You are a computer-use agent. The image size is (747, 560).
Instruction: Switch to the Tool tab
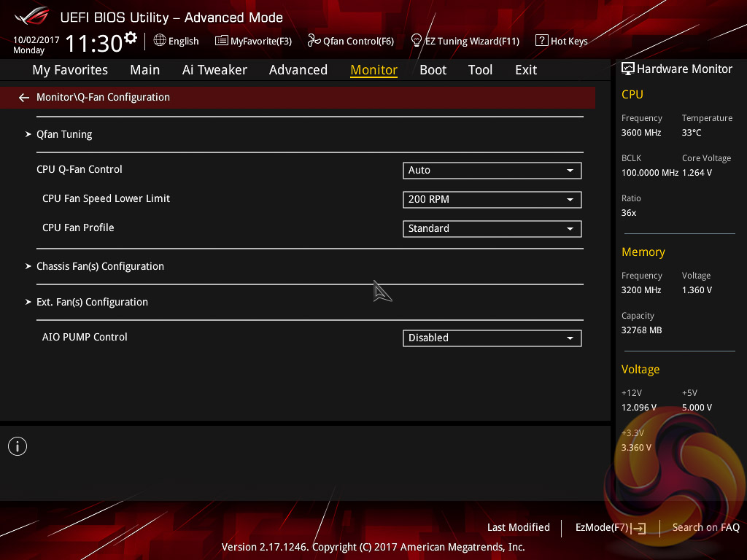click(480, 70)
